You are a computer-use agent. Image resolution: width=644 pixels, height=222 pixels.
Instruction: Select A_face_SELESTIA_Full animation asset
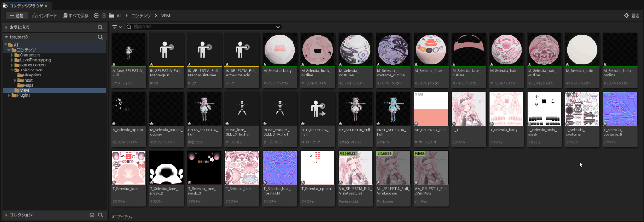tap(129, 60)
